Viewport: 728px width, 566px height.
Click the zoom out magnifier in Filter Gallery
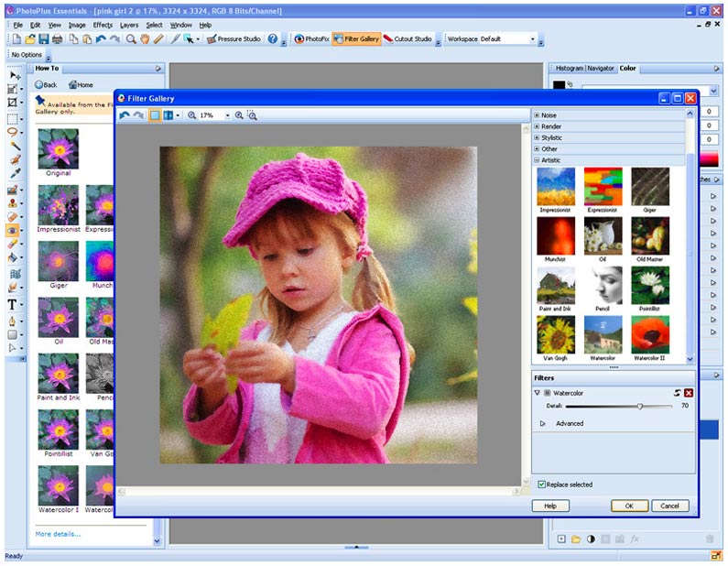pos(191,115)
